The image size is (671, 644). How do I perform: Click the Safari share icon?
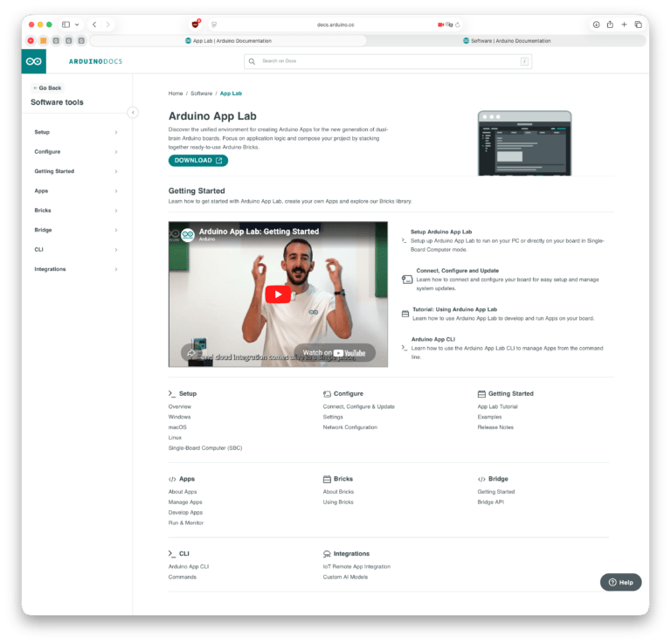[610, 24]
